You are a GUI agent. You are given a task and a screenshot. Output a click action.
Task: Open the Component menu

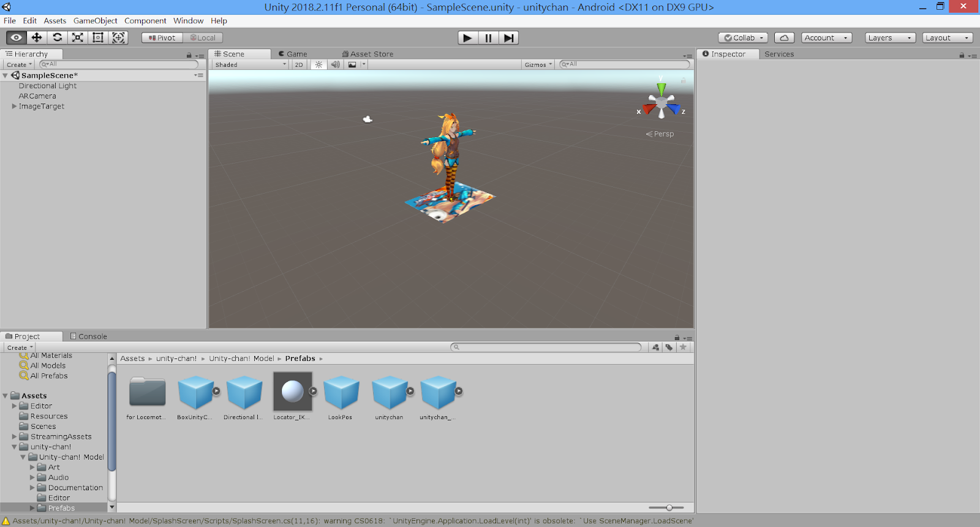pyautogui.click(x=145, y=20)
